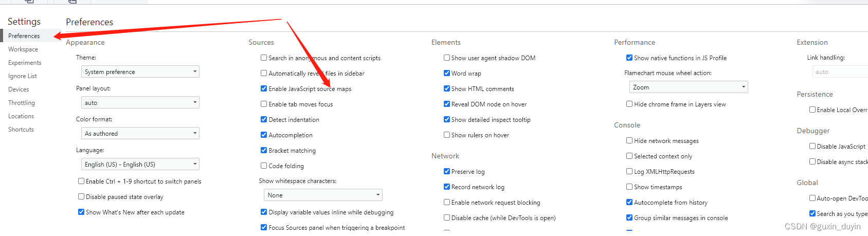Uncheck Preserve log under Network
Viewport: 868px width, 236px height.
point(447,171)
